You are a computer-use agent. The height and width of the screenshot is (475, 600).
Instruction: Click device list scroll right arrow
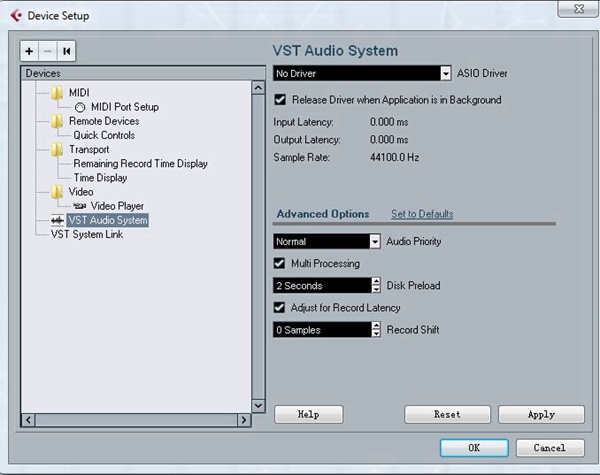[244, 420]
